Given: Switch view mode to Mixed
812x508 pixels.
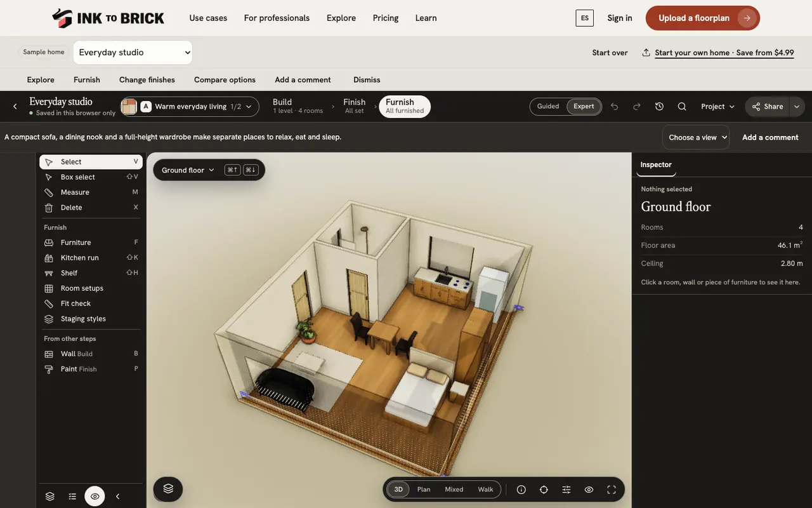Looking at the screenshot, I should pyautogui.click(x=454, y=490).
